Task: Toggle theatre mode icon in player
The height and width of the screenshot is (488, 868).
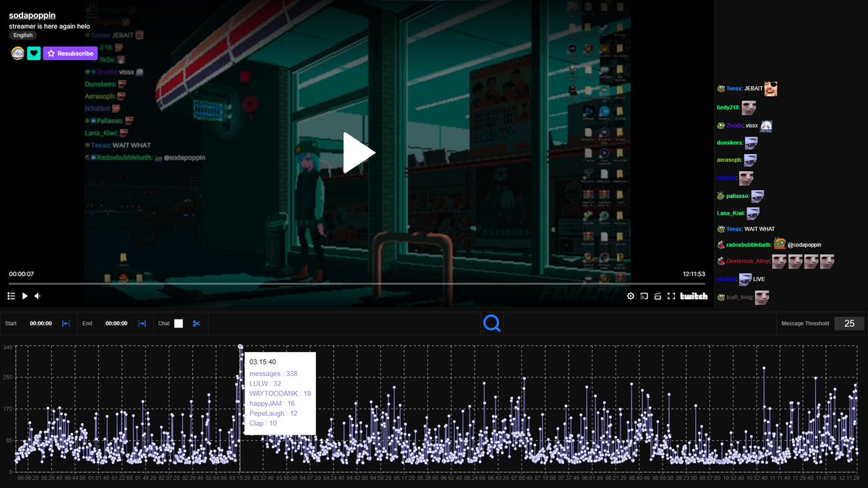Action: [658, 296]
